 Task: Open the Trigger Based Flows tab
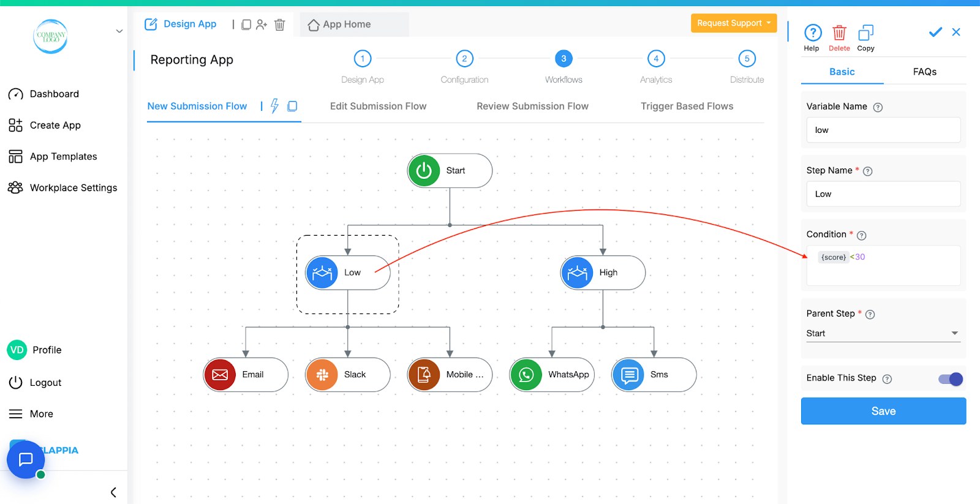click(687, 106)
